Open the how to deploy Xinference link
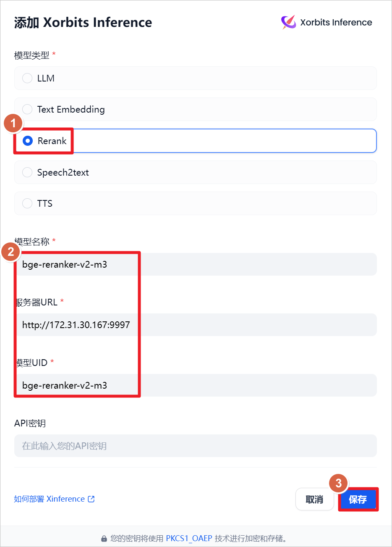 click(x=50, y=499)
